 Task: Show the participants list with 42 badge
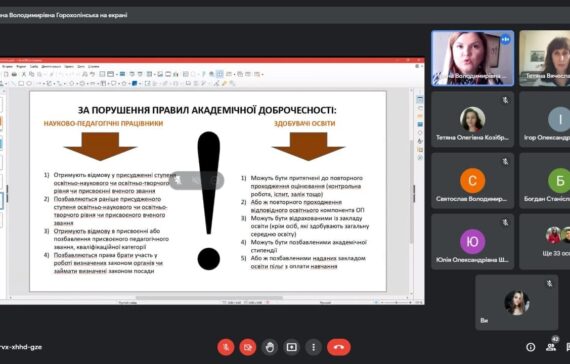551,347
